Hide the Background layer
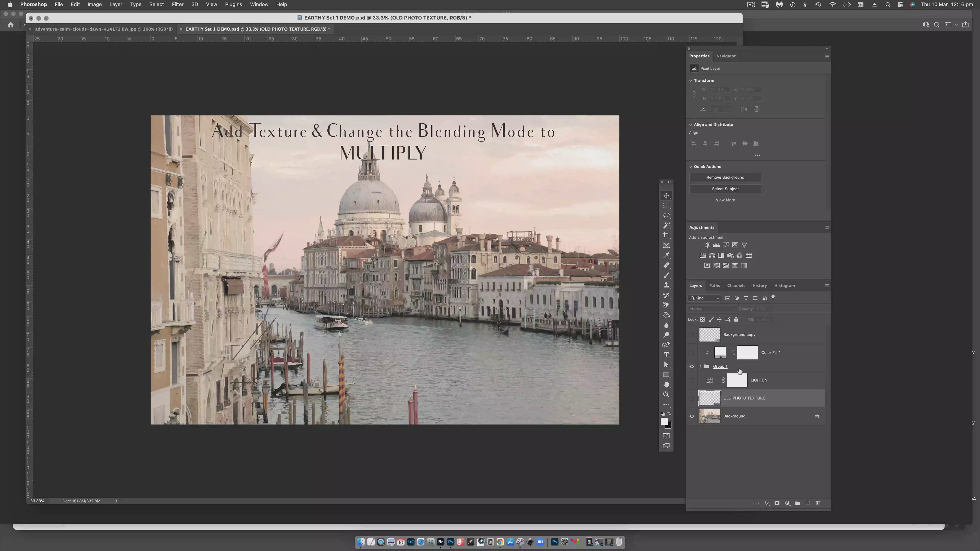Image resolution: width=980 pixels, height=551 pixels. [692, 416]
